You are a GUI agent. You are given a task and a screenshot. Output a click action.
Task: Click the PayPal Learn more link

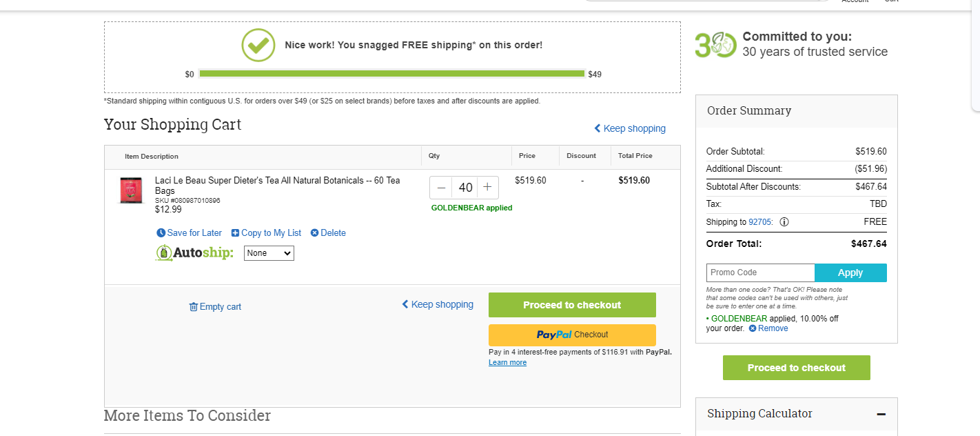(508, 363)
